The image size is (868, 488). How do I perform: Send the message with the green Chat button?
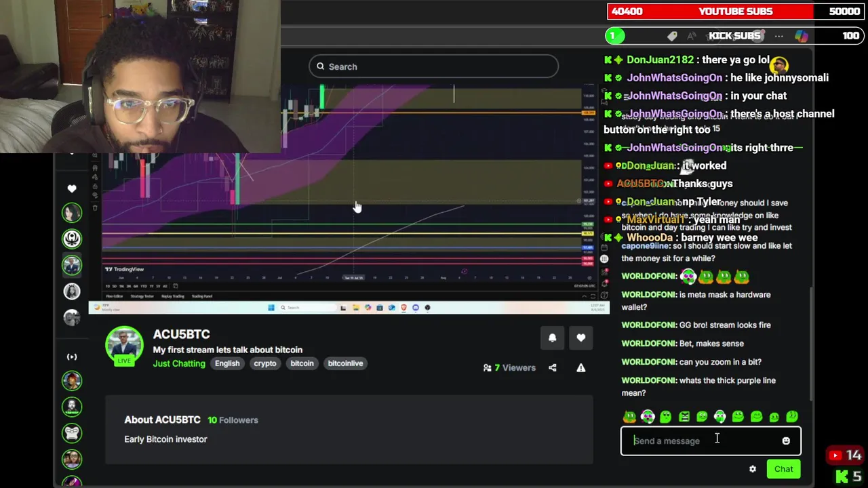click(x=783, y=469)
